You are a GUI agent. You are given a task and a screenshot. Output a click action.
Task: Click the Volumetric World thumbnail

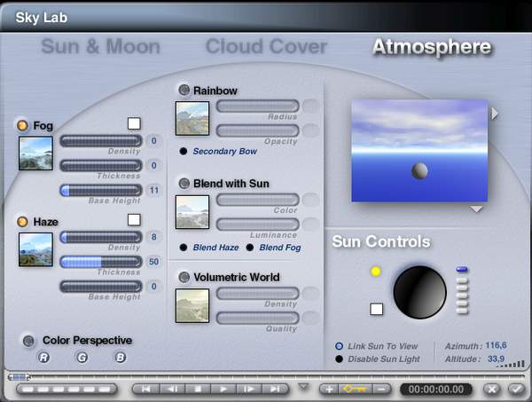[x=192, y=305]
